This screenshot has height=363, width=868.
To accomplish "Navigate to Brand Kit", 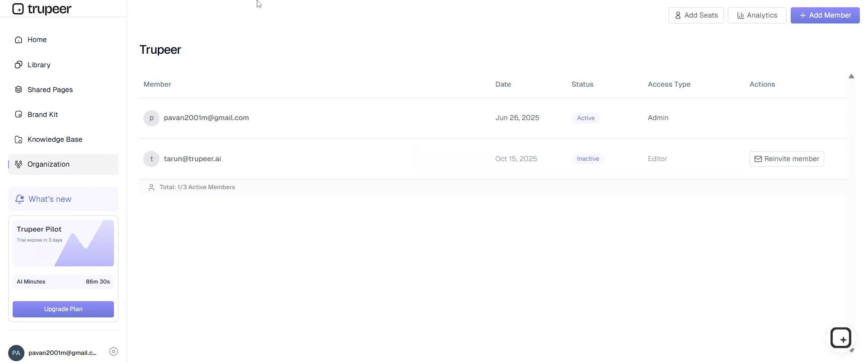I will tap(63, 114).
